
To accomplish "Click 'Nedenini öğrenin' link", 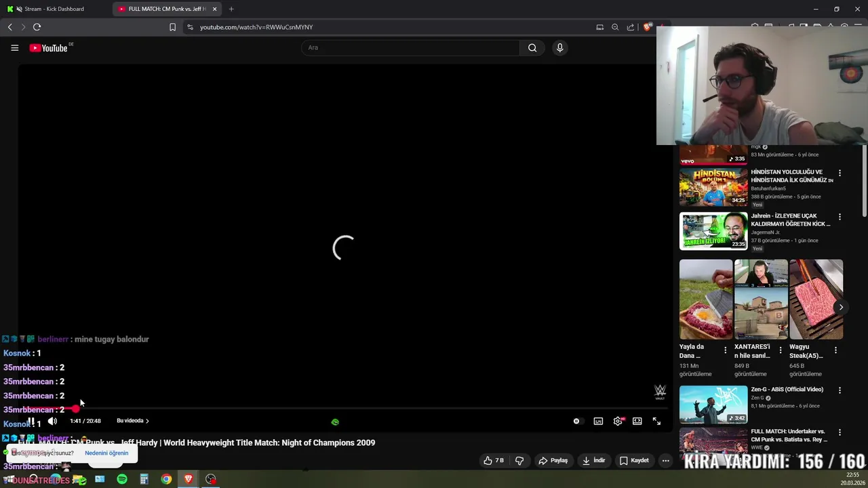I will [106, 453].
